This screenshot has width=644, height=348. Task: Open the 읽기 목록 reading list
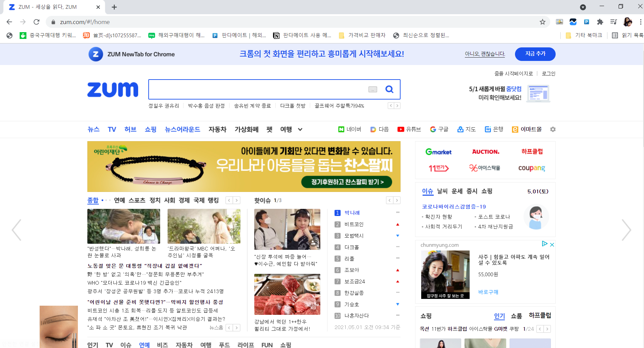tap(627, 35)
